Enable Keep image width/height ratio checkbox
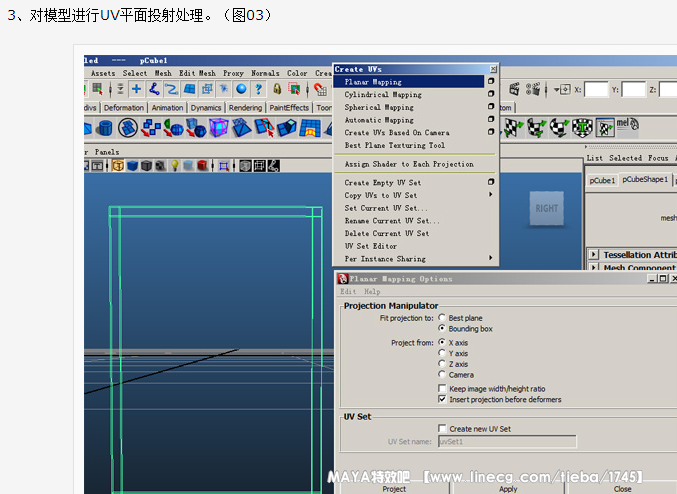677x494 pixels. [442, 388]
